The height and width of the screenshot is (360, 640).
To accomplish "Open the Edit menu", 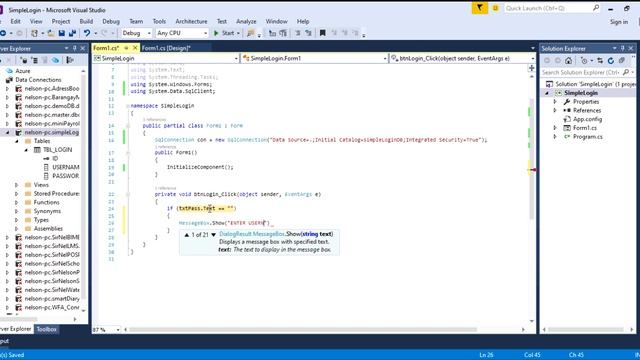I will coord(16,21).
